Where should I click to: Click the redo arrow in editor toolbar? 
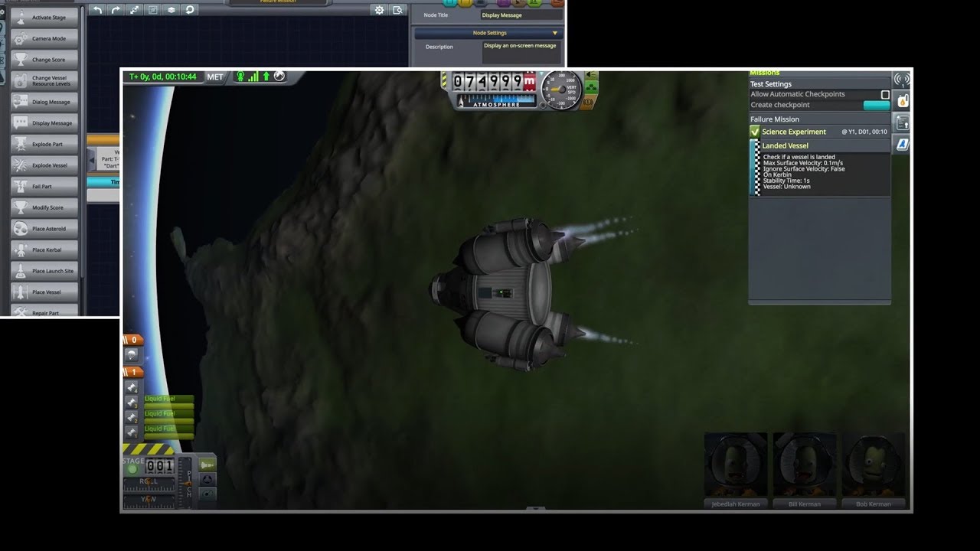pos(116,10)
